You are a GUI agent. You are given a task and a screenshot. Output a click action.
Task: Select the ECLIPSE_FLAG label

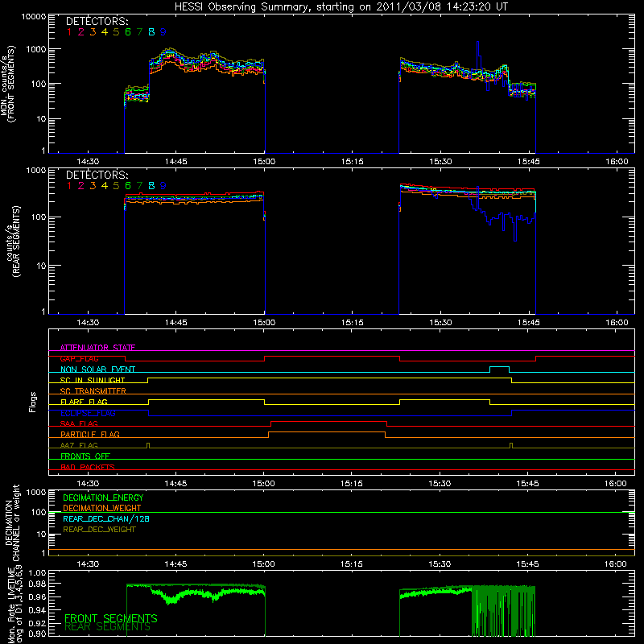[x=88, y=413]
